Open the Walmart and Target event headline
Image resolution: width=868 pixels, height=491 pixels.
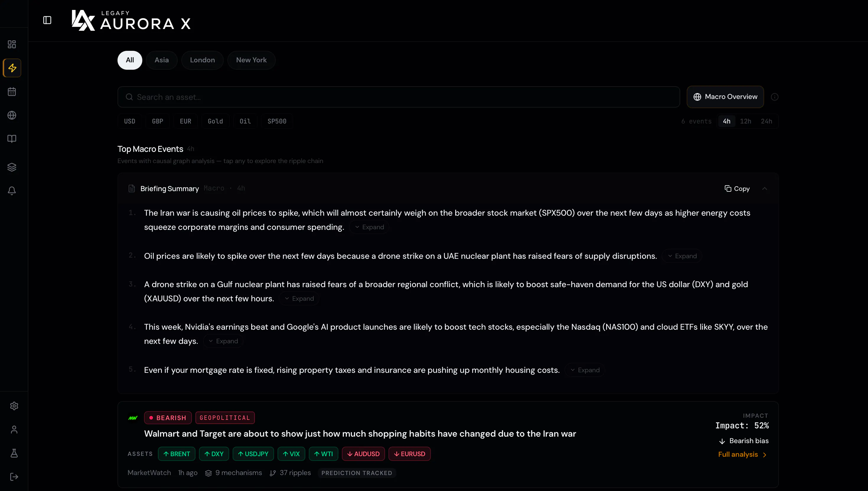pos(360,434)
